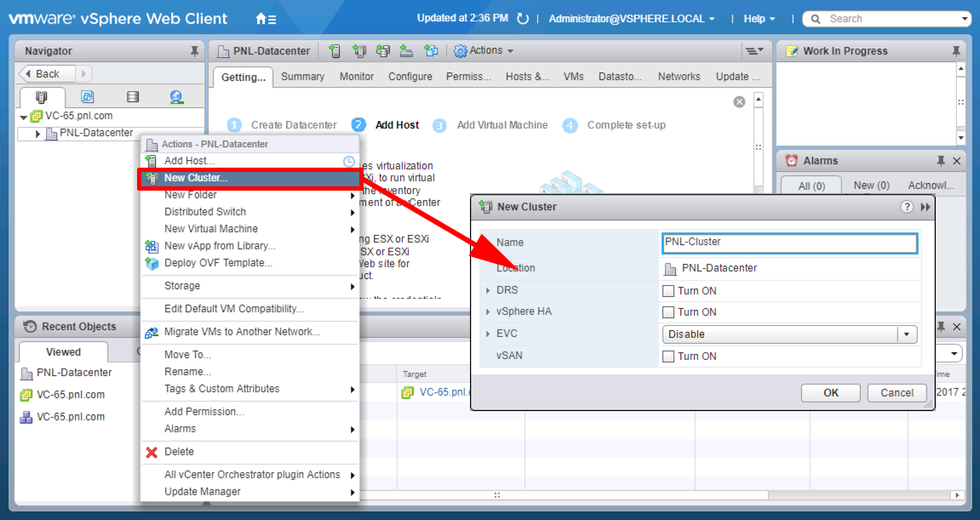
Task: Click the cluster Name input field
Action: 789,243
